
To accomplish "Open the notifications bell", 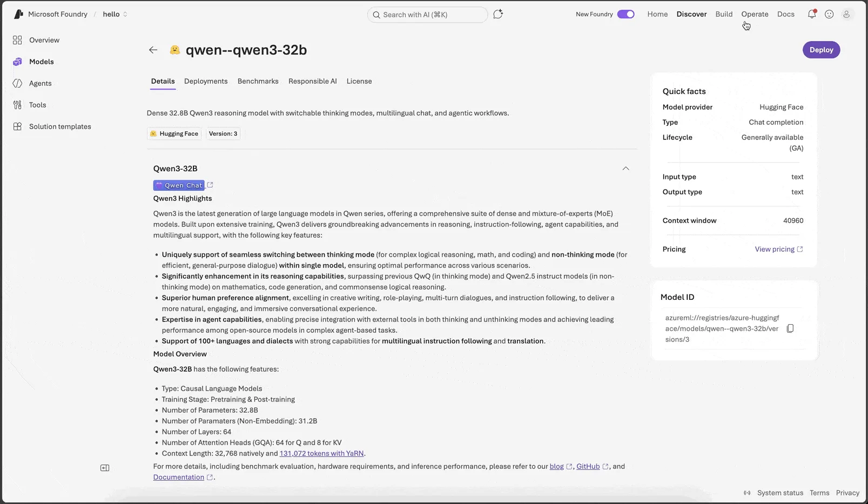I will 812,15.
